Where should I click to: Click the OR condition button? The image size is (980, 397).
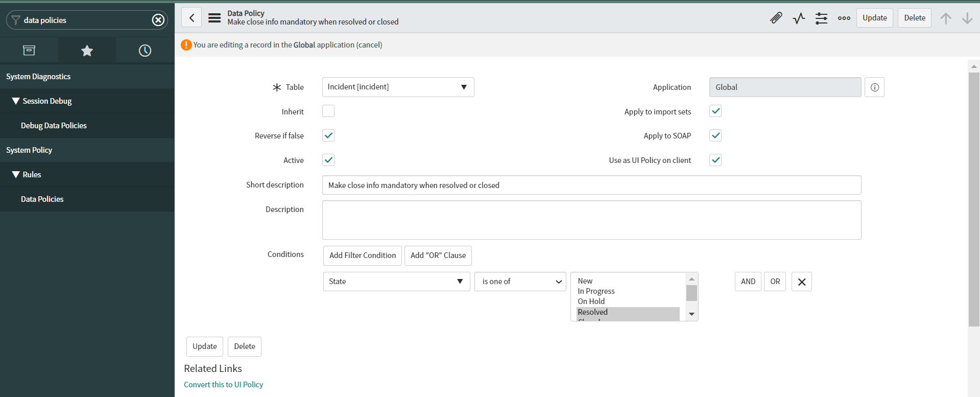click(x=775, y=282)
